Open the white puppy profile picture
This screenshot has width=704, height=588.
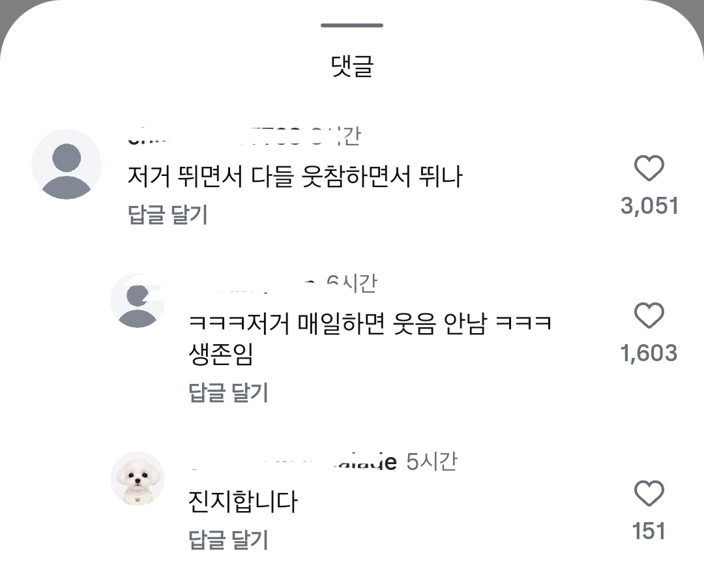(138, 478)
